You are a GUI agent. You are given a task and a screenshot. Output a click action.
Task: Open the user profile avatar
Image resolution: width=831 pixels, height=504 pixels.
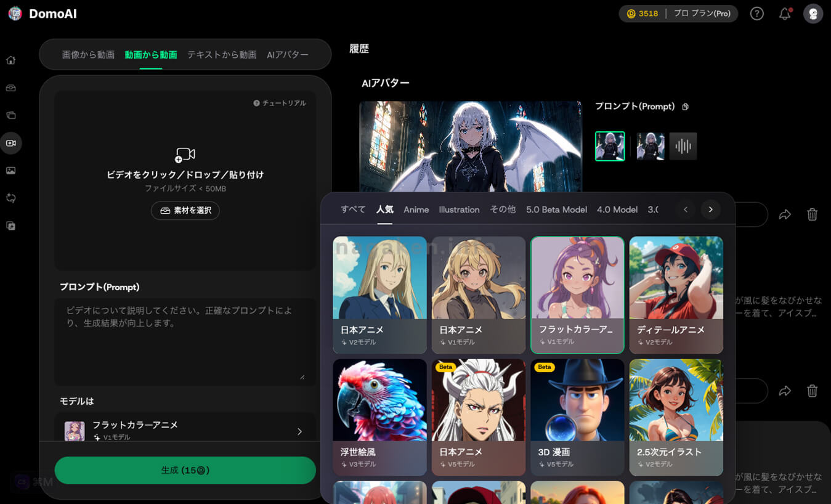813,14
